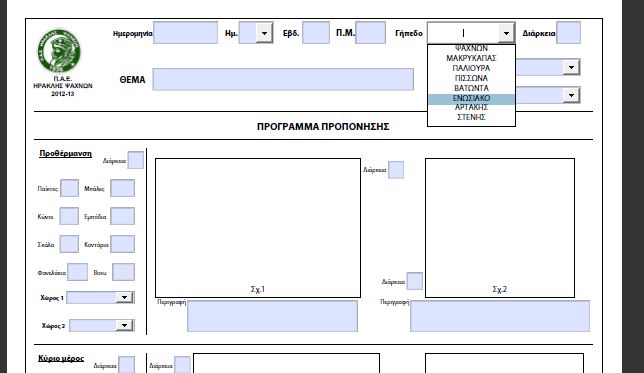Click inside the Σχ.1 drawing box

pos(258,228)
